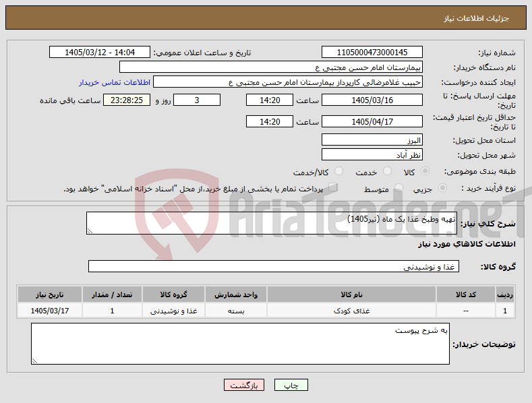Click the need number field 1105000473000145
Viewport: 532px width, 403px height.
click(x=372, y=53)
